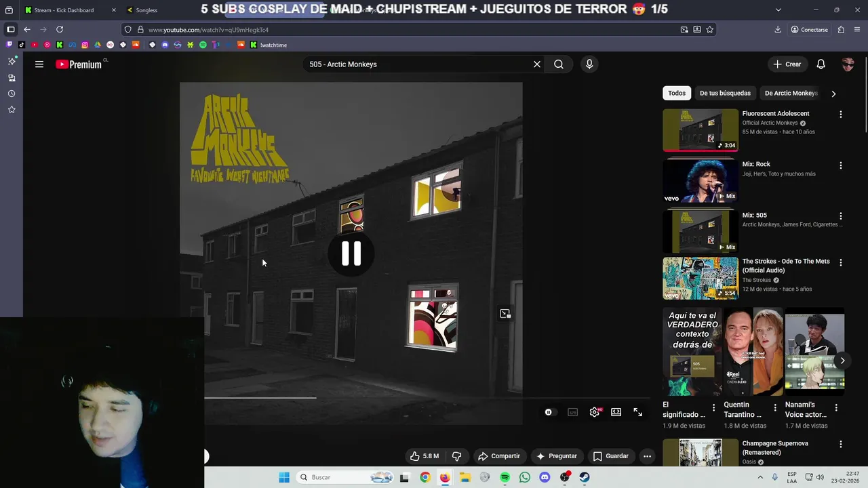Toggle subtitles in the video player

573,412
